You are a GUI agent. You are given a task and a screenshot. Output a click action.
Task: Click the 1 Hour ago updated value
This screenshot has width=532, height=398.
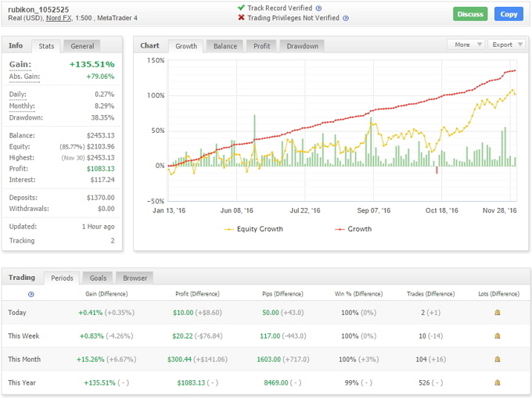(x=98, y=227)
